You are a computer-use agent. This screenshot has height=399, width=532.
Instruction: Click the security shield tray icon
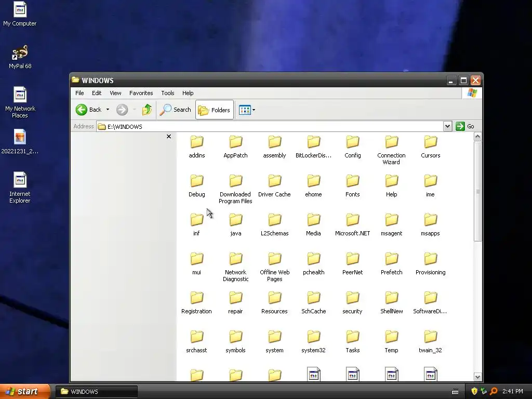click(x=474, y=391)
